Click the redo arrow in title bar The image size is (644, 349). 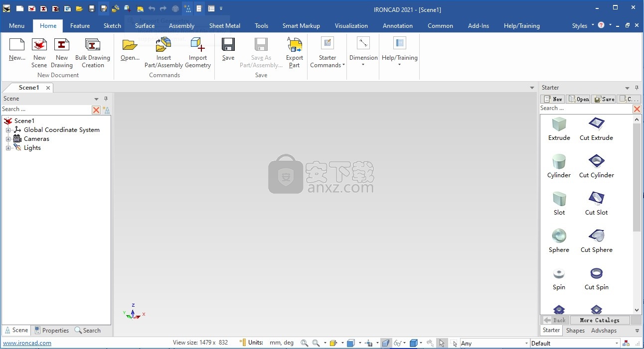pyautogui.click(x=163, y=8)
